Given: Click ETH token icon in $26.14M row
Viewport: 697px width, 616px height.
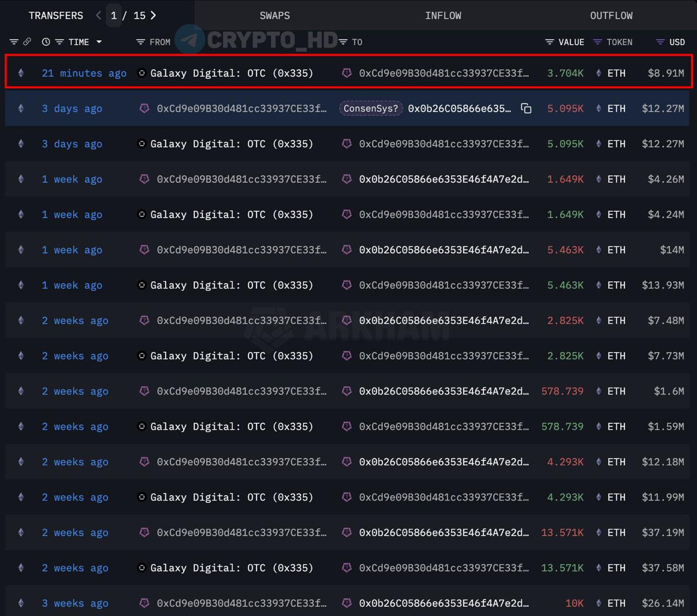Looking at the screenshot, I should click(x=598, y=603).
